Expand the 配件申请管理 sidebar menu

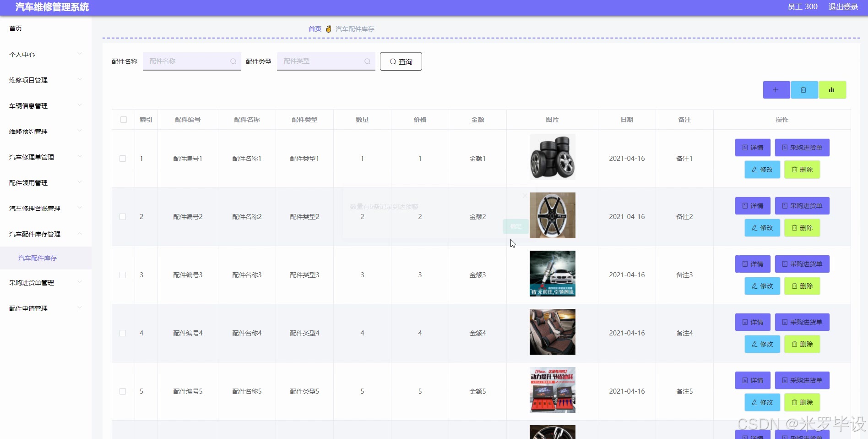pyautogui.click(x=46, y=308)
